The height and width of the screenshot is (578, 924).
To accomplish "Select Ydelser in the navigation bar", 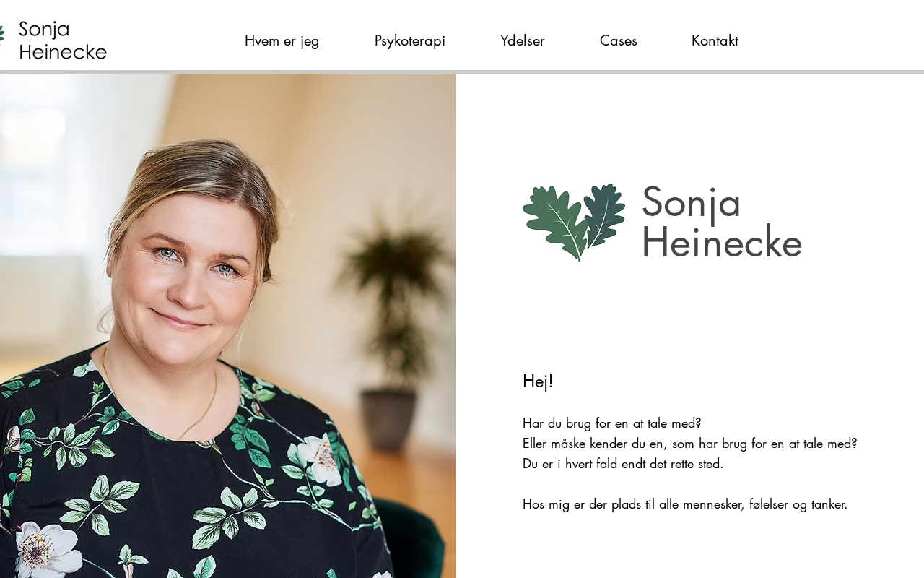I will [x=522, y=40].
